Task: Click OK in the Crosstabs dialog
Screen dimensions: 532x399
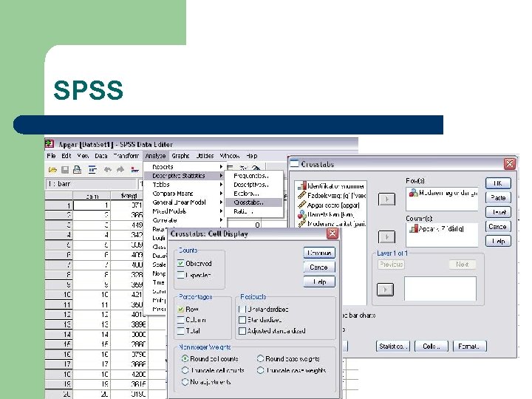Action: coord(498,183)
